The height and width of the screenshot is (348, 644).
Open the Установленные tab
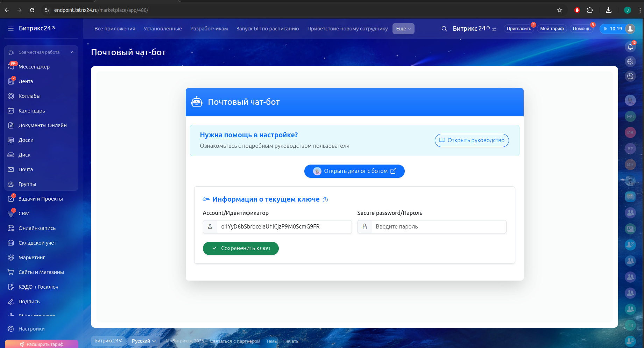(163, 29)
